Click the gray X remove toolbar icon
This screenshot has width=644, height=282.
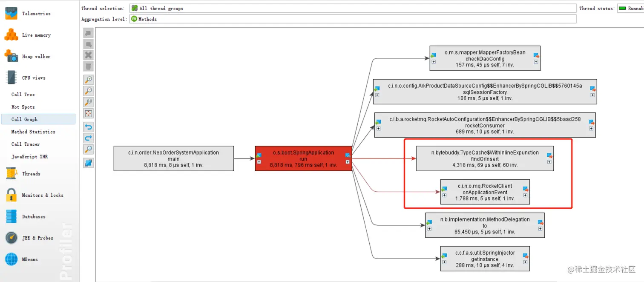click(88, 55)
